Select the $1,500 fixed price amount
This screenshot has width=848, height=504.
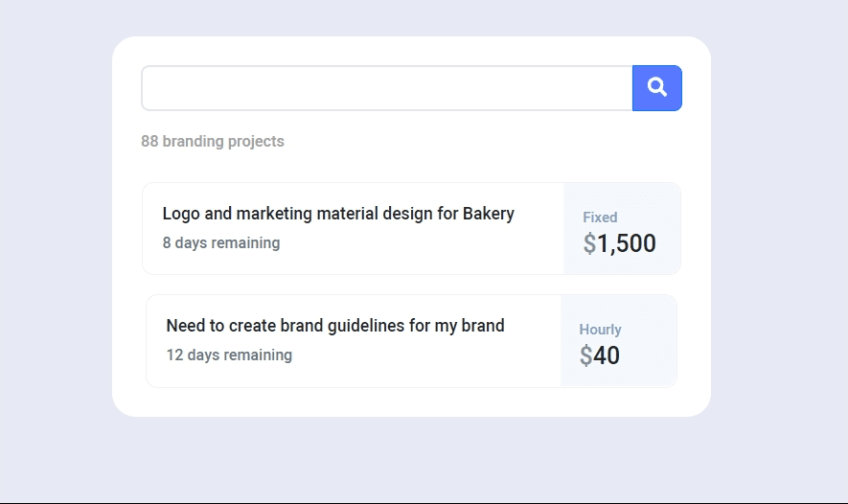click(619, 243)
